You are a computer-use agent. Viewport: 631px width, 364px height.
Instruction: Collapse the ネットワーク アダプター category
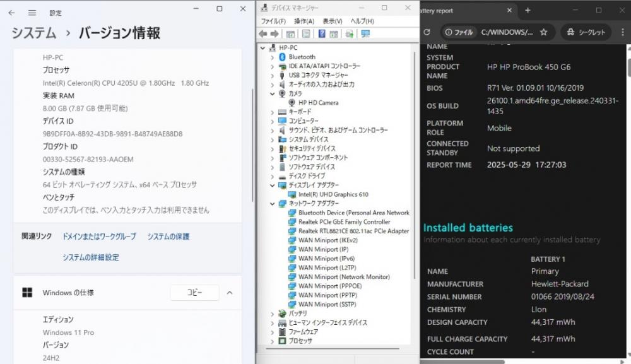click(x=273, y=204)
